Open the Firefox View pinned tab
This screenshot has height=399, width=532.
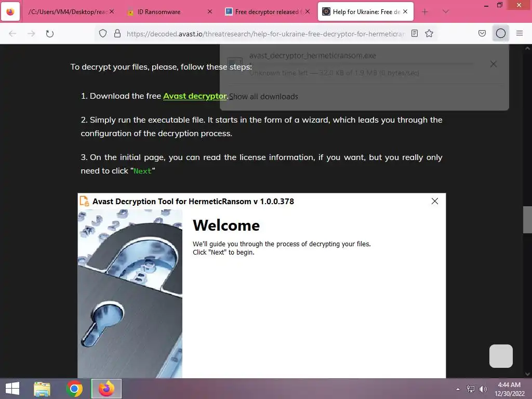(x=10, y=12)
